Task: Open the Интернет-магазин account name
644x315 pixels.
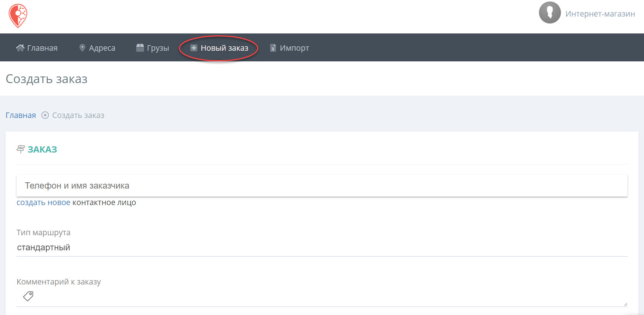Action: (x=600, y=14)
